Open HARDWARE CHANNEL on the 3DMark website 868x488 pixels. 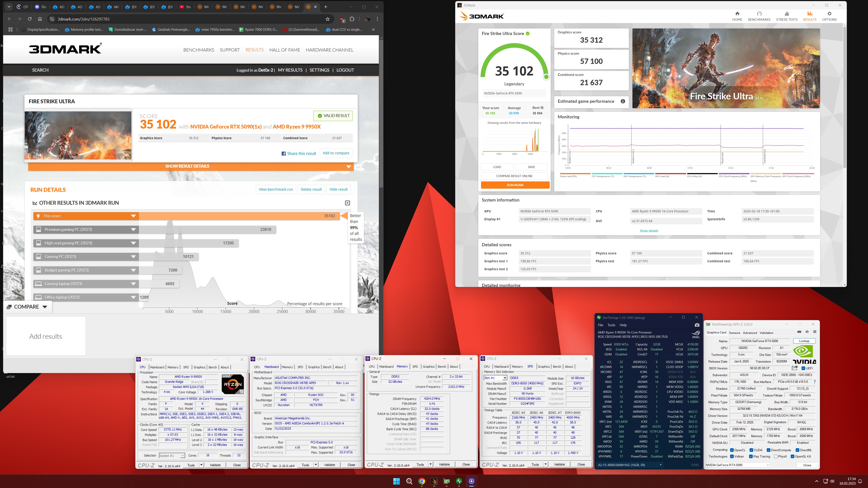click(329, 50)
